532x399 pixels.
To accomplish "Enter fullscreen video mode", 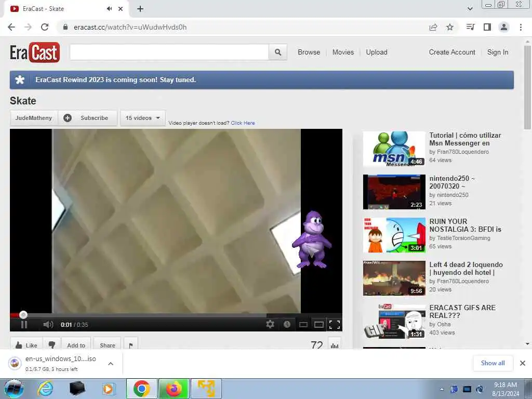I will pyautogui.click(x=335, y=325).
